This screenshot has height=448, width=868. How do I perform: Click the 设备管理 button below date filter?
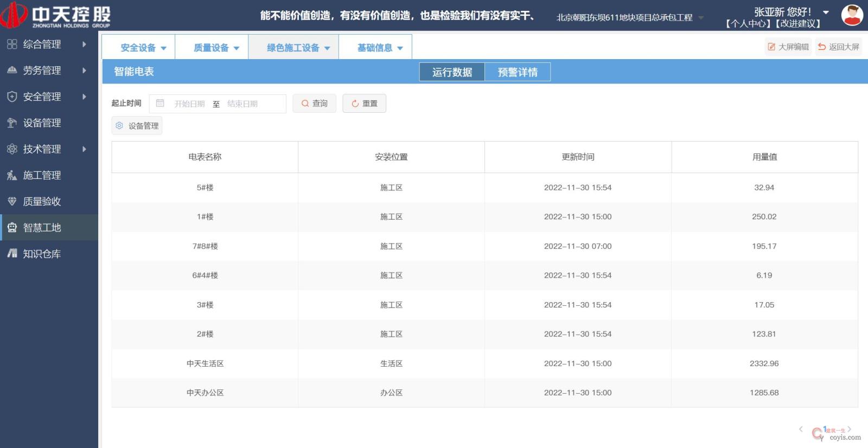[137, 125]
